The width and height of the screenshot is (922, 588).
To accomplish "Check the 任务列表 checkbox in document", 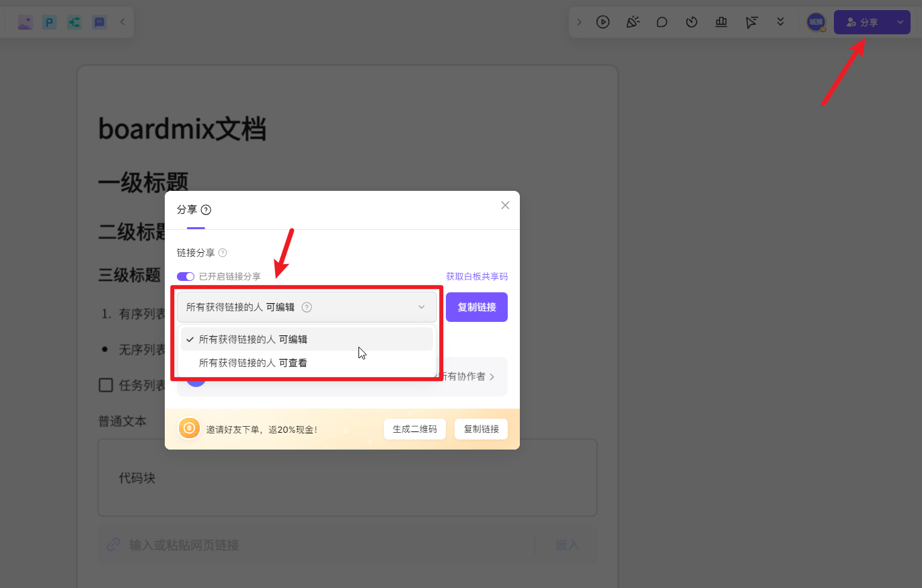I will [106, 385].
